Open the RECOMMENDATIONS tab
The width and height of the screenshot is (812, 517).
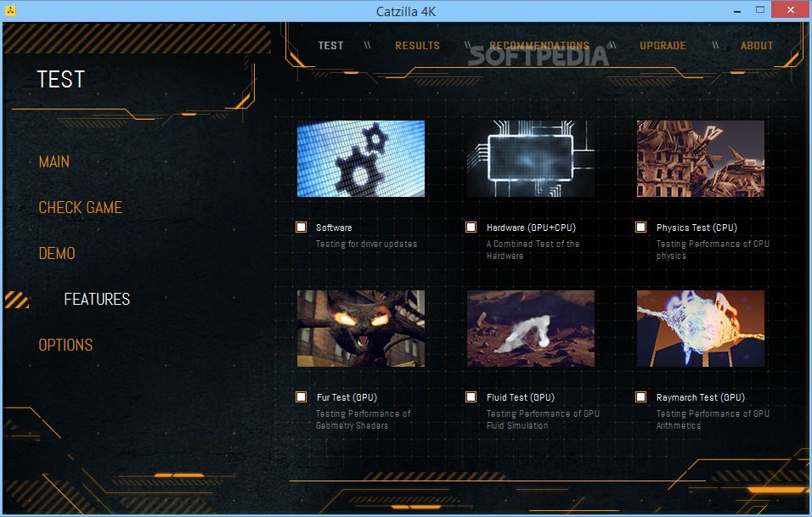[x=539, y=46]
